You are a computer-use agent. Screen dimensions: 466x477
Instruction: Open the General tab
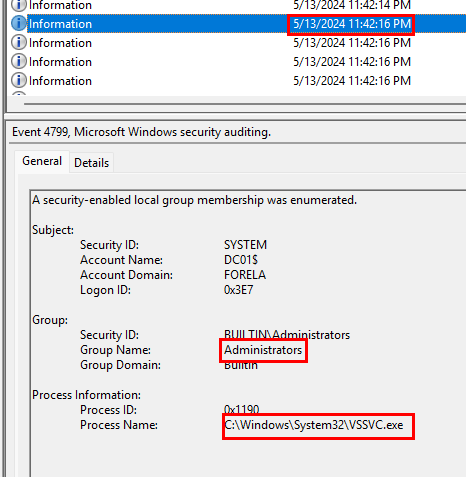point(42,161)
